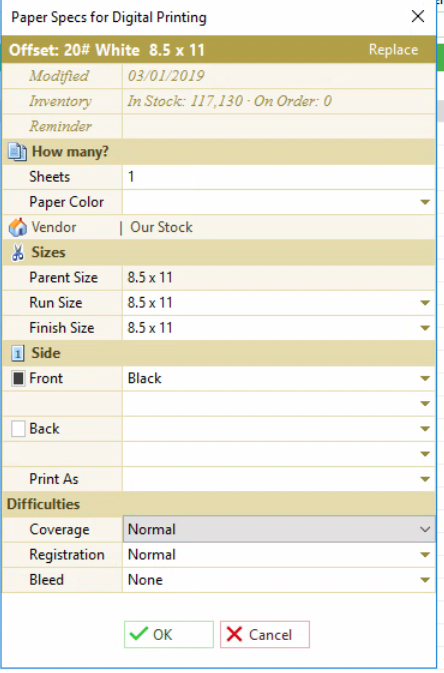This screenshot has height=673, width=444.
Task: Expand the Print As dropdown
Action: pos(279,479)
